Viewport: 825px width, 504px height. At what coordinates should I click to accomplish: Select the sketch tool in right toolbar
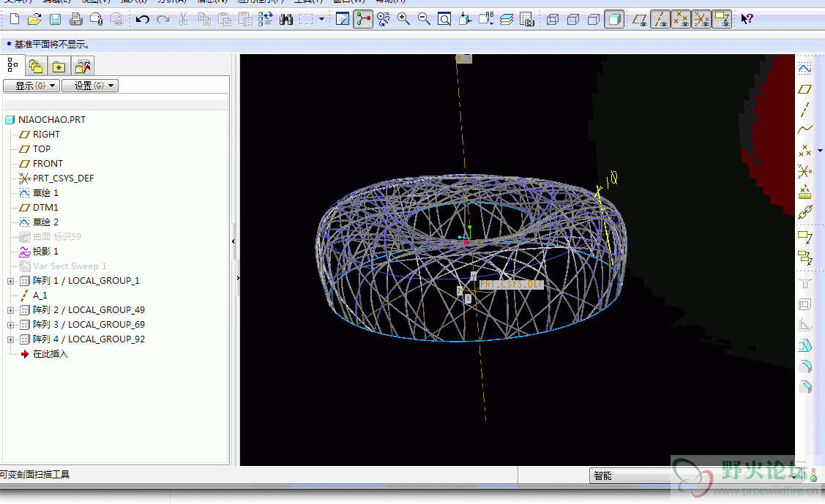pos(805,68)
